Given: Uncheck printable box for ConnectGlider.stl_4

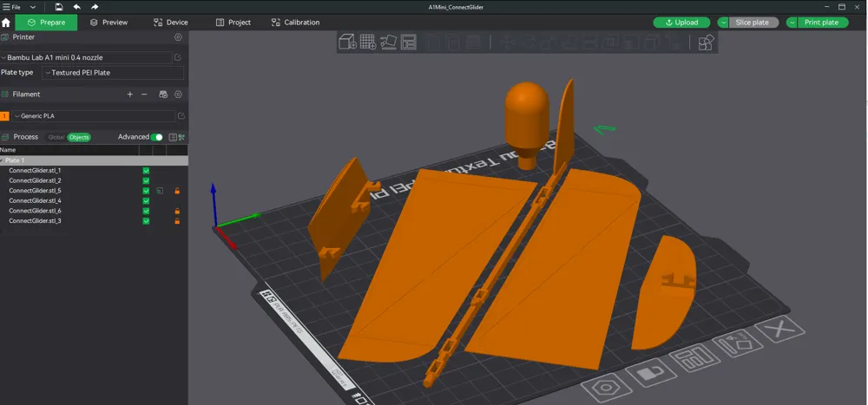Looking at the screenshot, I should tap(146, 201).
